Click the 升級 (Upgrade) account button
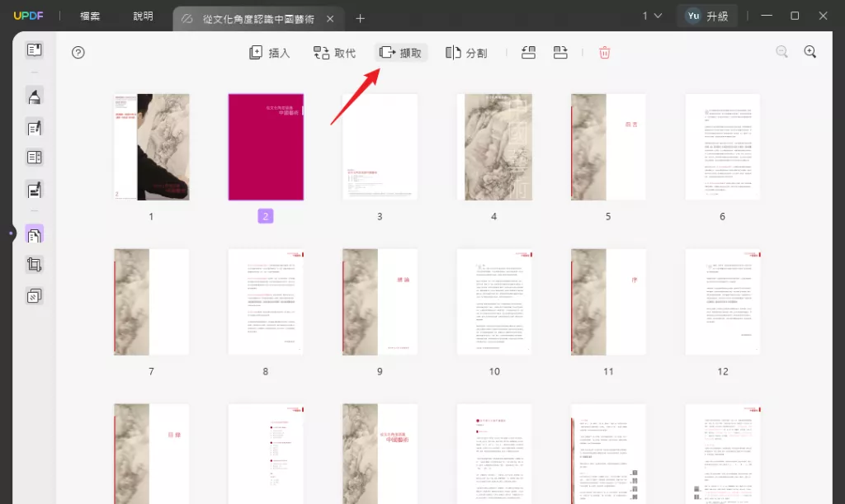 click(707, 16)
